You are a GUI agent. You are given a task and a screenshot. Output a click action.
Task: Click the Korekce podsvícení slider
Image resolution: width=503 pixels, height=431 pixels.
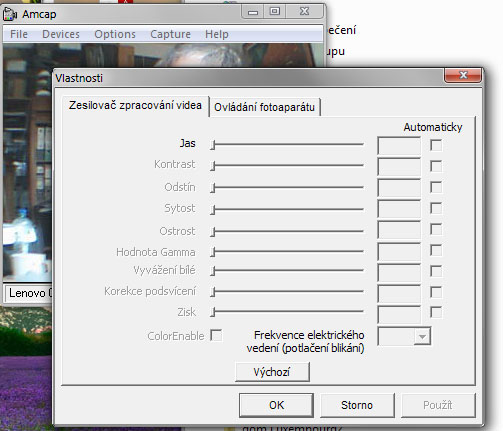click(287, 291)
